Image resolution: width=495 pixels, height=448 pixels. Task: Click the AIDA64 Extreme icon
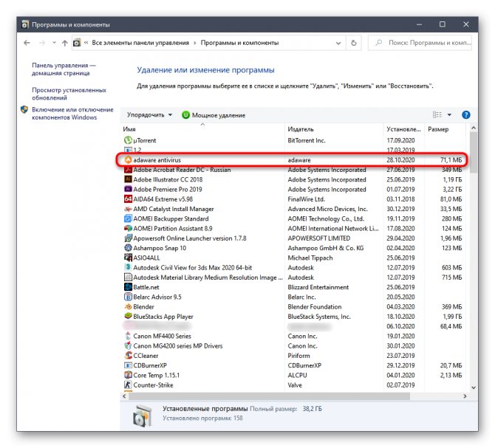pos(128,199)
